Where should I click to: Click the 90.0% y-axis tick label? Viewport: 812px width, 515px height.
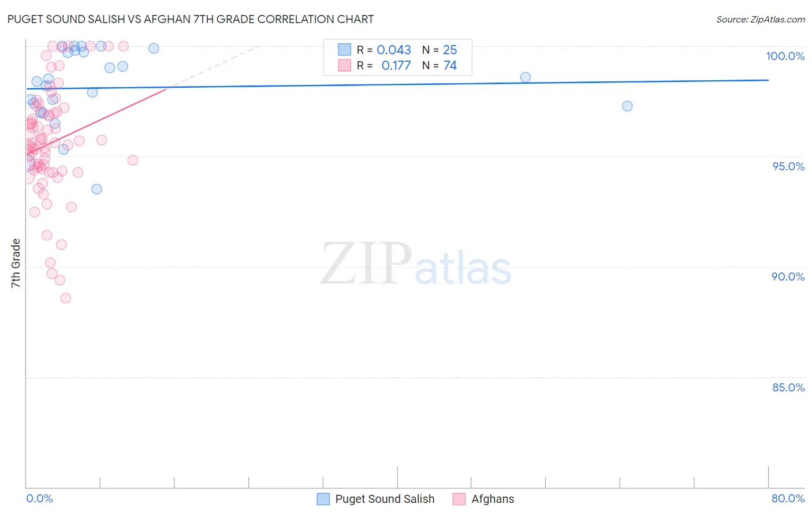point(788,277)
